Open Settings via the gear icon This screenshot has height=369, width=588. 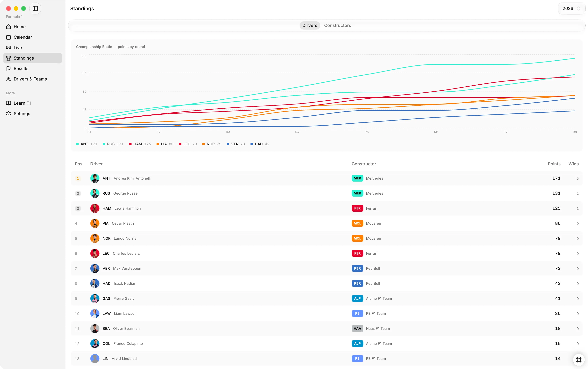pos(8,114)
